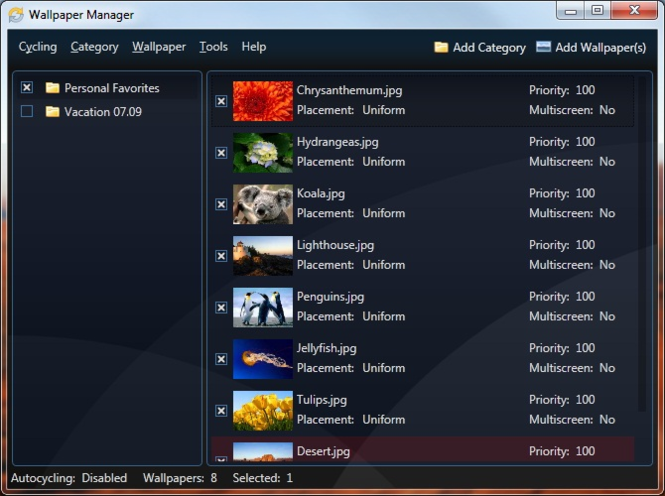Click the Vacation 07.09 folder icon
The image size is (665, 496).
pos(53,111)
